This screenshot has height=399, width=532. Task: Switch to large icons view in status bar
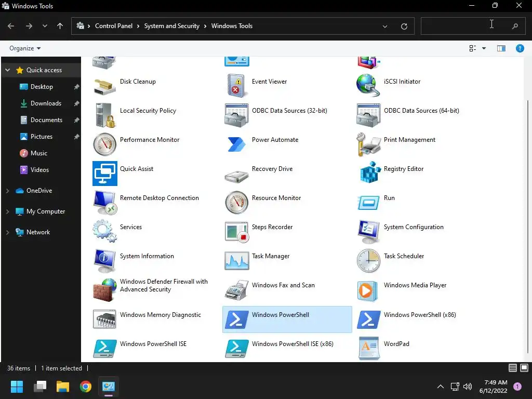tap(524, 368)
